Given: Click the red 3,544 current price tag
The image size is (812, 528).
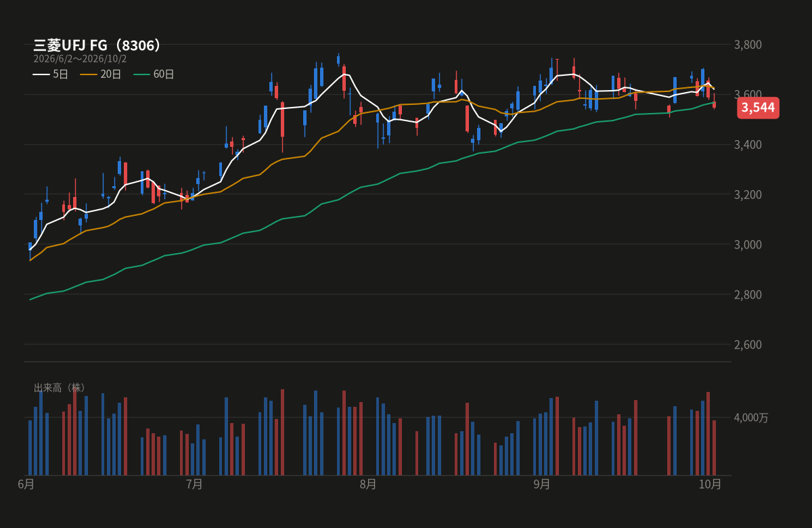Looking at the screenshot, I should [758, 108].
